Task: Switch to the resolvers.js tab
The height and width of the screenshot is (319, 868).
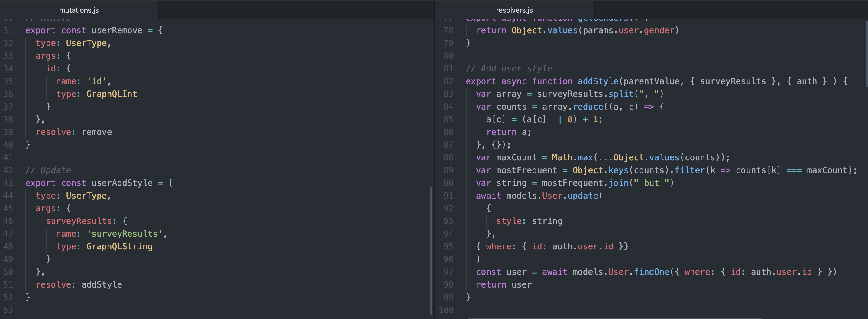Action: pyautogui.click(x=514, y=10)
